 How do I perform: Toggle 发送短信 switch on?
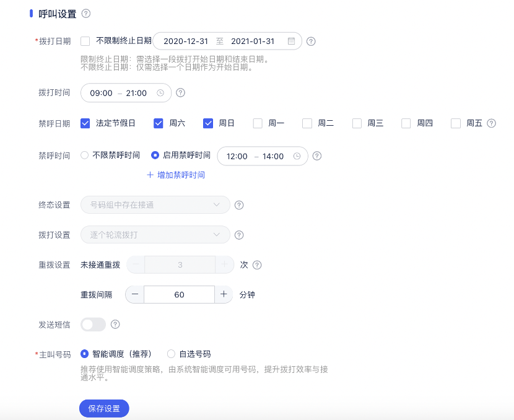click(93, 325)
